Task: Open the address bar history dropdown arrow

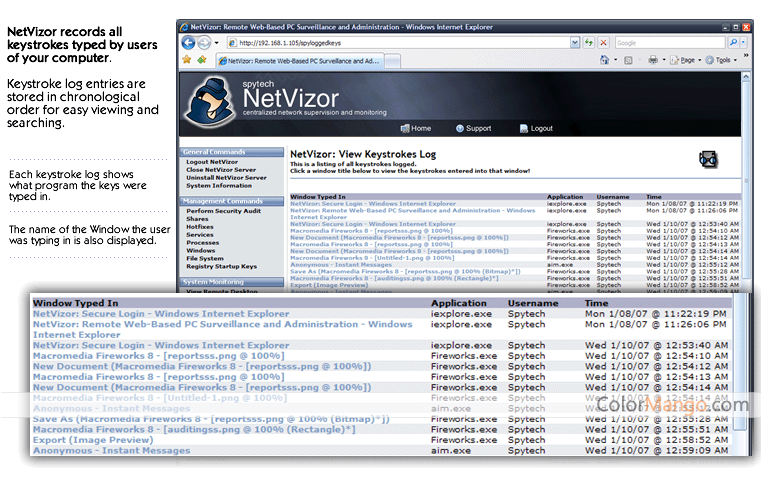Action: [575, 43]
